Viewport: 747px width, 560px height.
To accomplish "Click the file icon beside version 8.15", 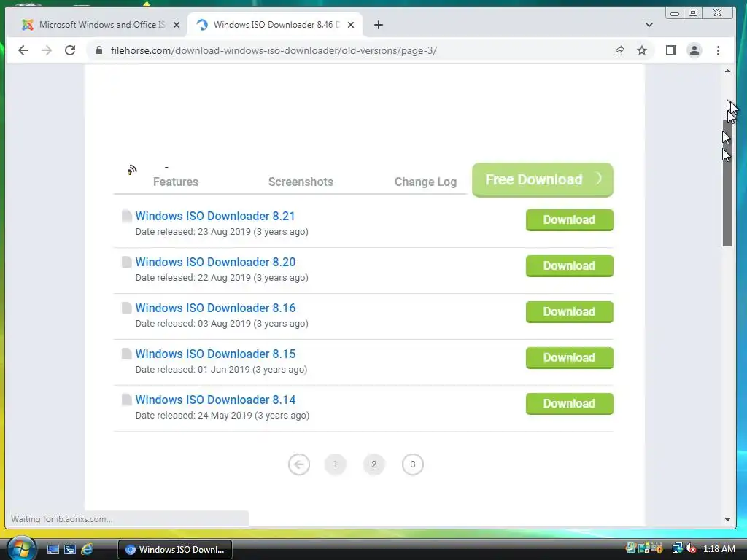I will 126,354.
